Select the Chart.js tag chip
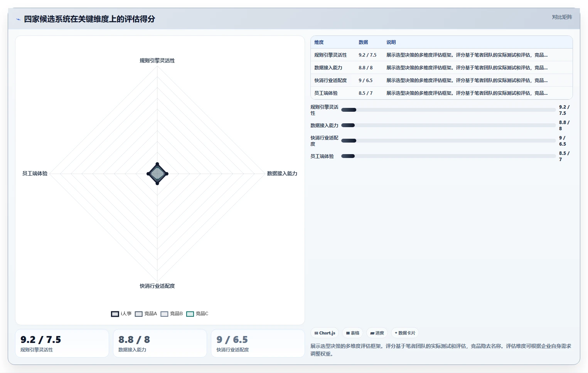This screenshot has width=588, height=373. click(x=325, y=333)
